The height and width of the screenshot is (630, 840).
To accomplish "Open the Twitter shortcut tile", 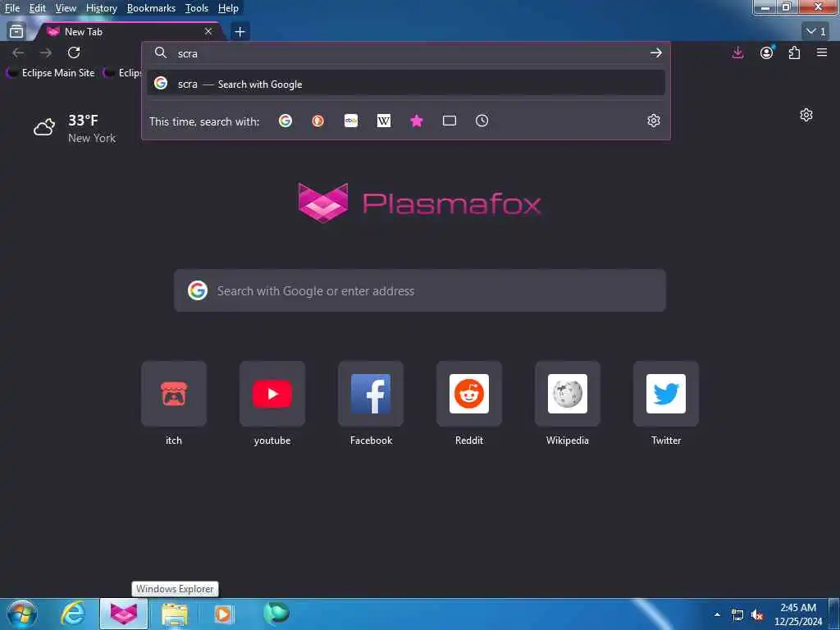I will coord(666,394).
